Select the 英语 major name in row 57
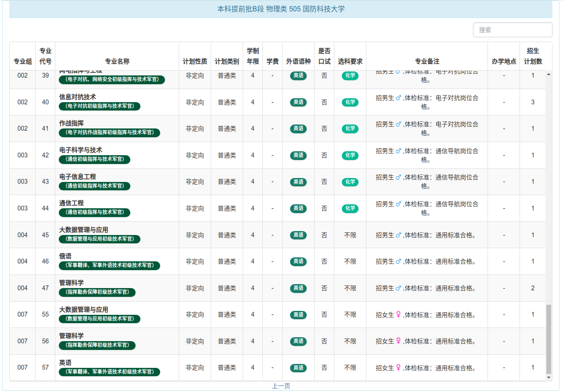This screenshot has width=563, height=392. point(65,363)
